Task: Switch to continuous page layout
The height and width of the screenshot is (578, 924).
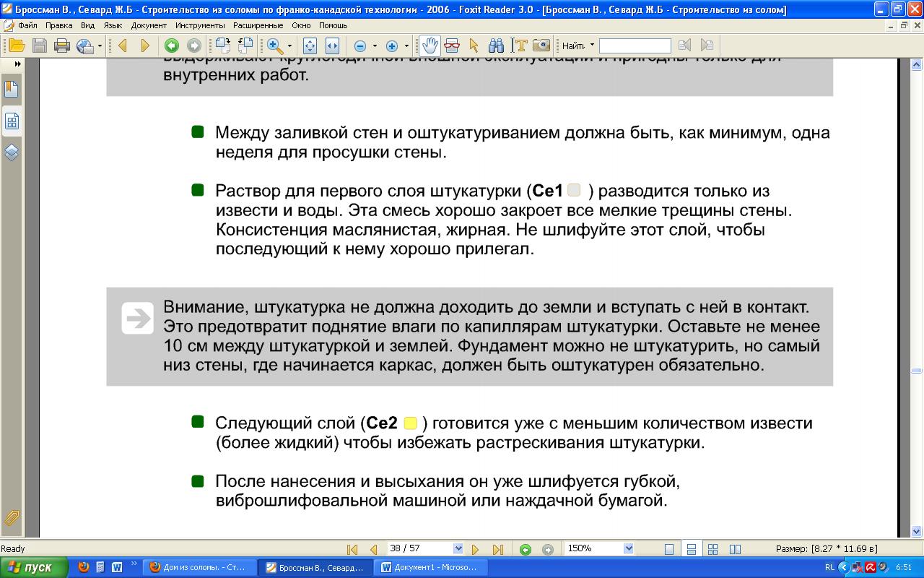Action: 691,549
